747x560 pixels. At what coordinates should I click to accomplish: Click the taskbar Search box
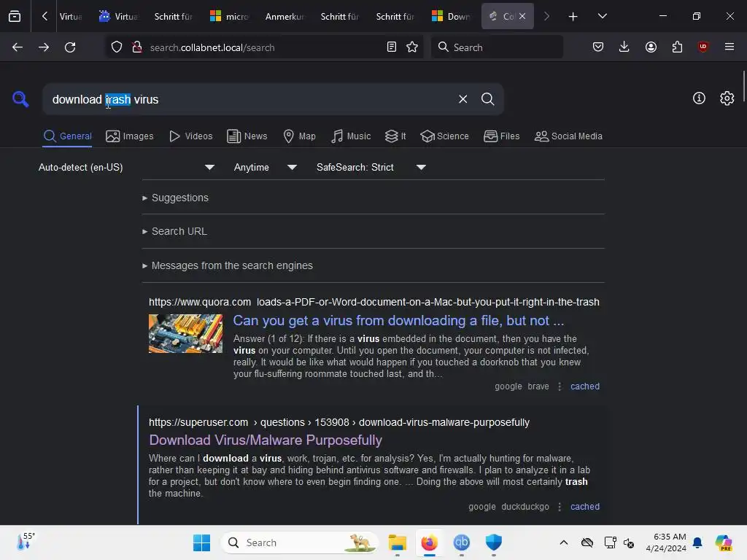tap(300, 542)
